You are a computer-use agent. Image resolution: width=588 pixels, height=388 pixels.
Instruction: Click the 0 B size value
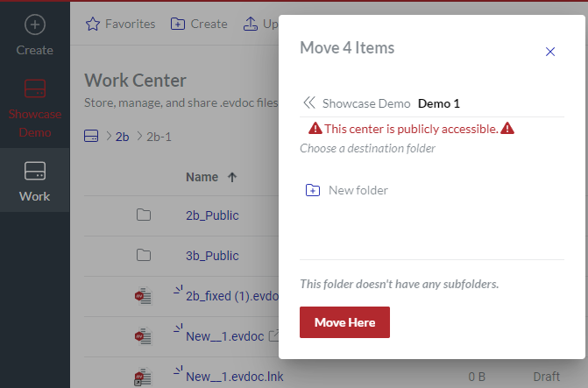tap(477, 377)
